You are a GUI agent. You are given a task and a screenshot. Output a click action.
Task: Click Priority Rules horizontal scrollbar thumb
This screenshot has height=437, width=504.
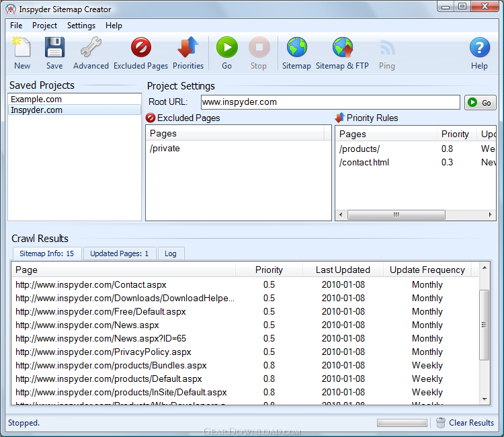[x=396, y=214]
